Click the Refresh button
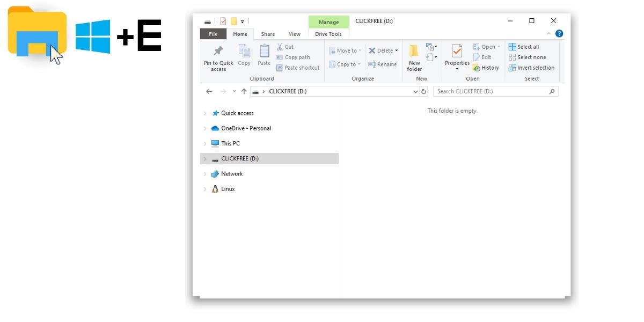The image size is (644, 322). (x=423, y=92)
